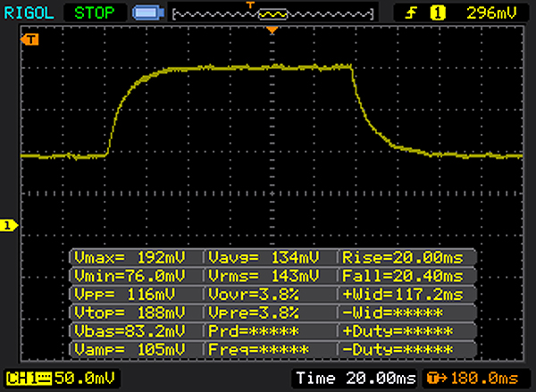536x392 pixels.
Task: Select the Vrms= 143mV measurement
Action: tap(264, 276)
